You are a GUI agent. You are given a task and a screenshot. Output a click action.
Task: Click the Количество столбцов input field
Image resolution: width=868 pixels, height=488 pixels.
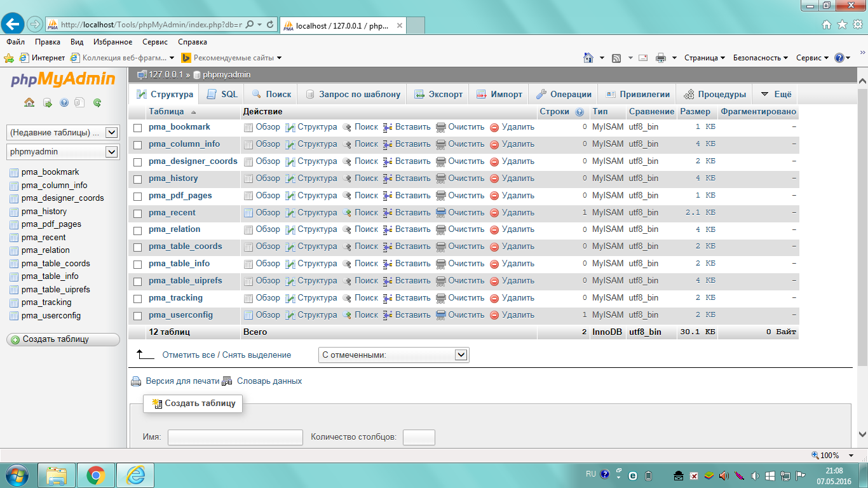pos(419,437)
